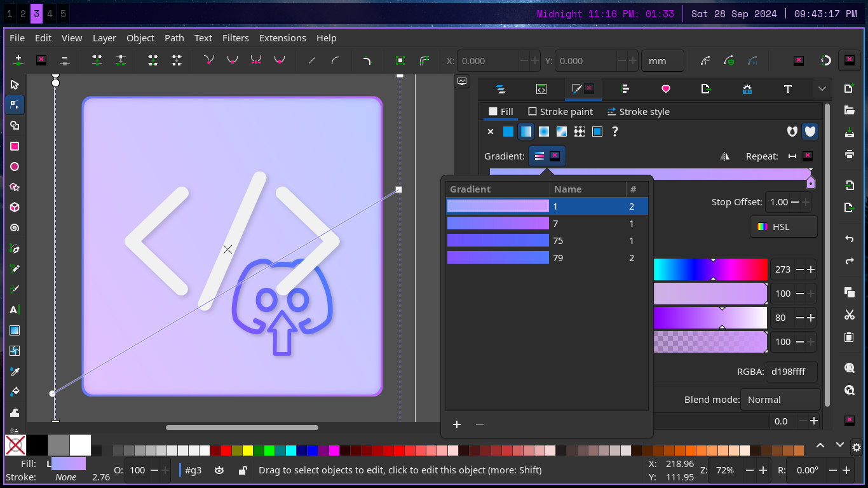Click the Save document icon
The image size is (868, 488).
coord(850,133)
